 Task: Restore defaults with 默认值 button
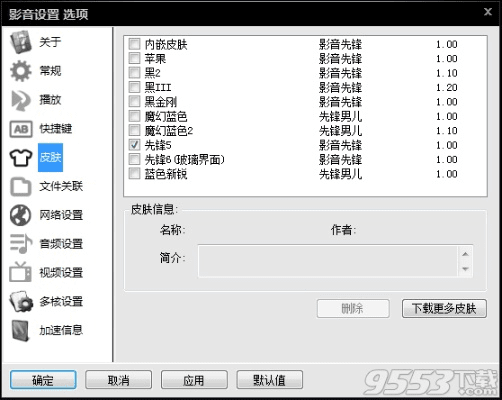click(269, 380)
